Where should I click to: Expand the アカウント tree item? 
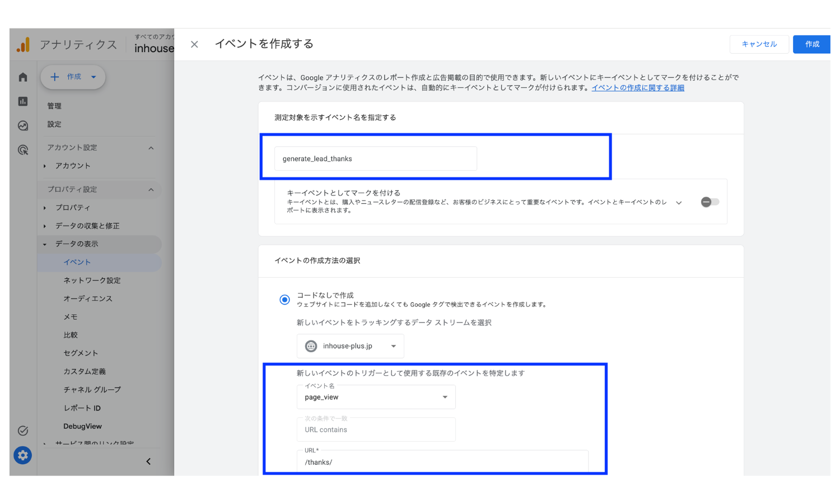45,166
